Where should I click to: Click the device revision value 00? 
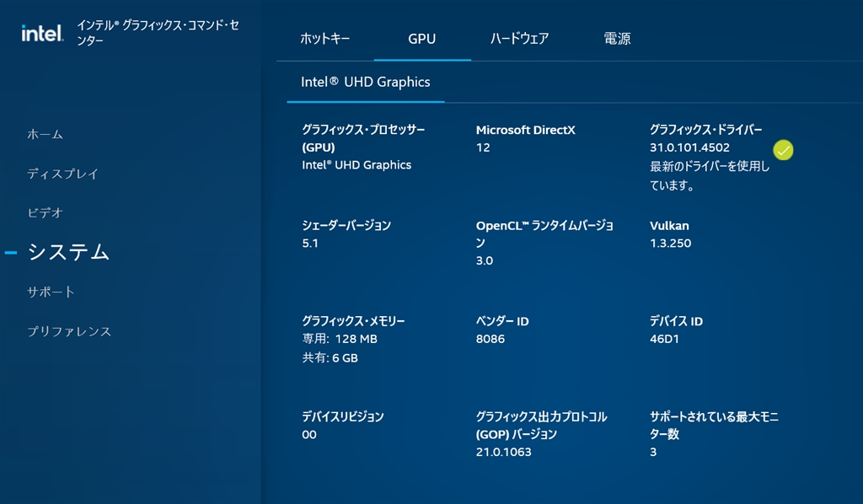coord(308,435)
